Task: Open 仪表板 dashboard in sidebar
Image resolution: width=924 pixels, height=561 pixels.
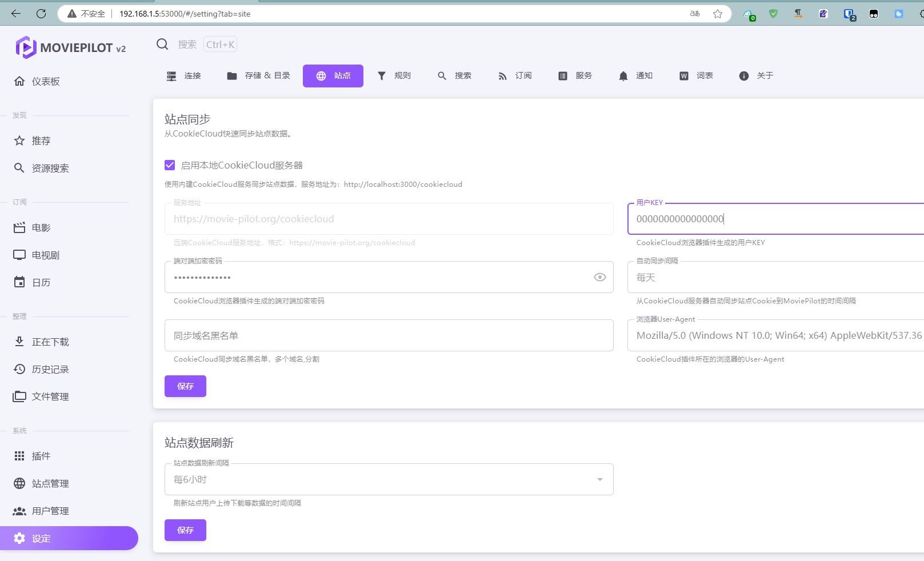Action: click(x=37, y=81)
